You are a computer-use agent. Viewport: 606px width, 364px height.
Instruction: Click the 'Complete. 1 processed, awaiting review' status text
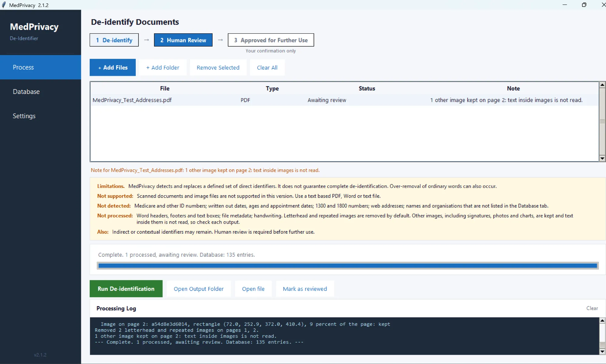pyautogui.click(x=176, y=255)
